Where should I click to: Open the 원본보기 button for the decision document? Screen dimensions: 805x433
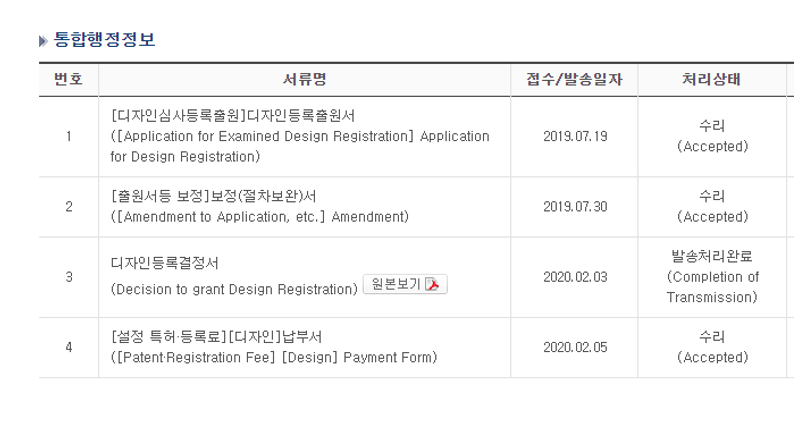[x=405, y=284]
